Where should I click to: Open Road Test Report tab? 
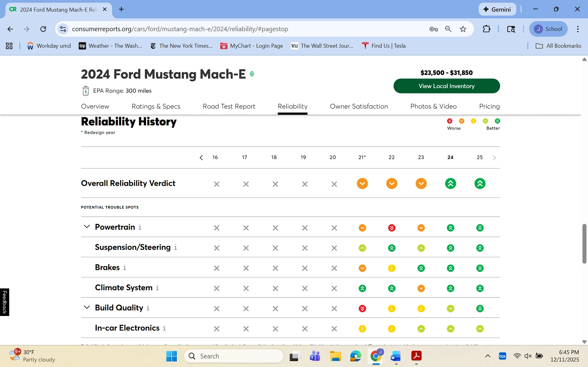(229, 106)
